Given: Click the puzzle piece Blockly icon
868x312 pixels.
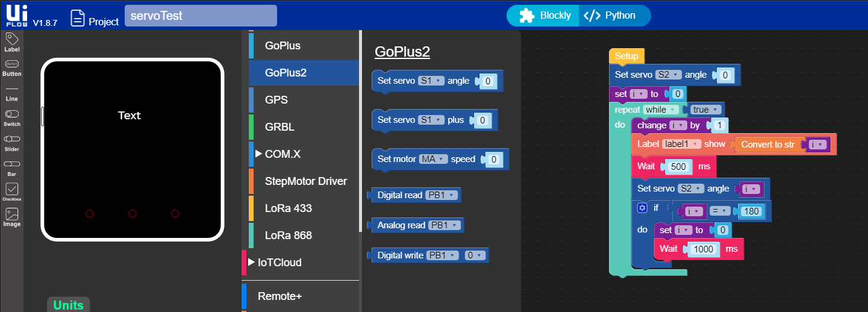Looking at the screenshot, I should tap(526, 16).
